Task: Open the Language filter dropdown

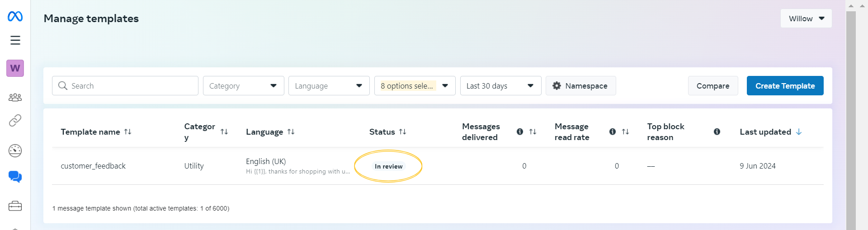Action: click(x=329, y=86)
